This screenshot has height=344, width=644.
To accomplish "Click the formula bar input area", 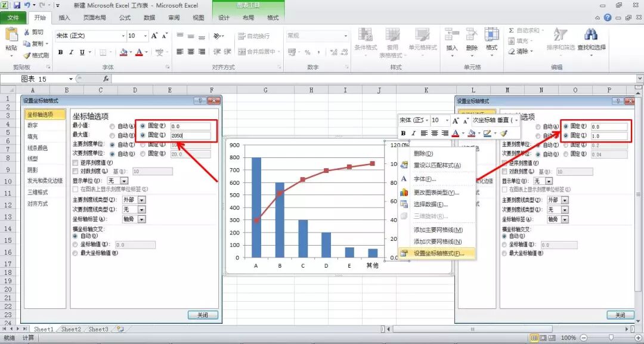I will [x=374, y=79].
